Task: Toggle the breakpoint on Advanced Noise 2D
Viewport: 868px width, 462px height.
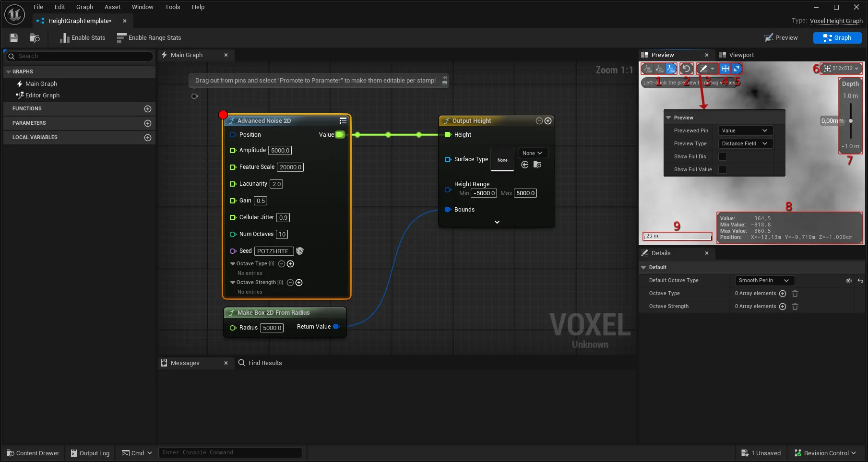Action: 223,115
